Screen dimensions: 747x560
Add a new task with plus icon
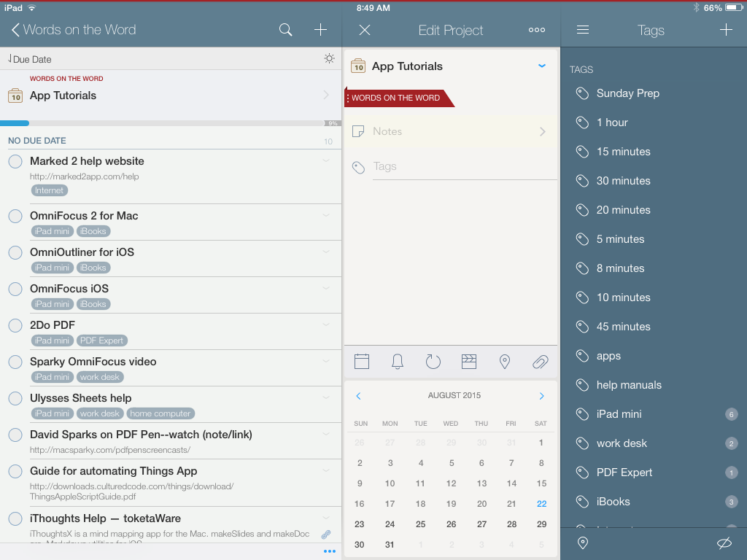[x=320, y=30]
